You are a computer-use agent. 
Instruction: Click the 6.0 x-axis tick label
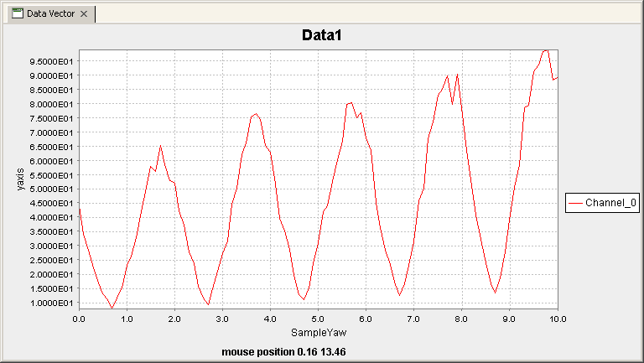[366, 319]
